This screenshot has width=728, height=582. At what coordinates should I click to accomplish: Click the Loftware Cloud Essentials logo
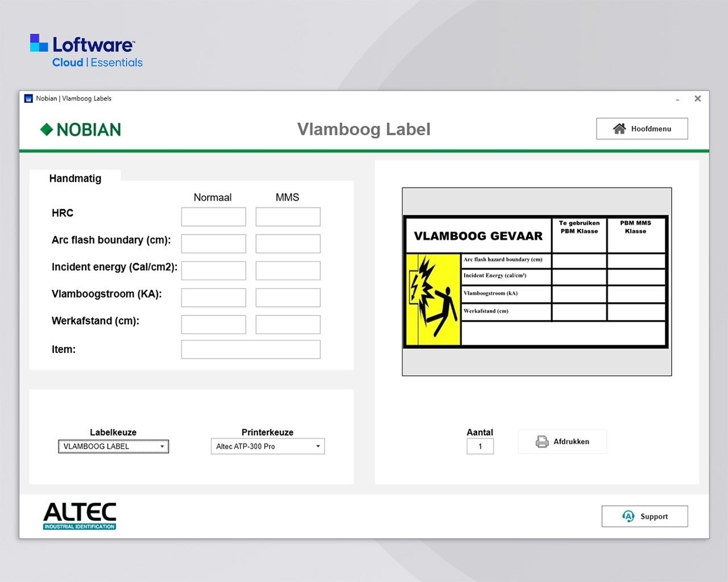86,51
